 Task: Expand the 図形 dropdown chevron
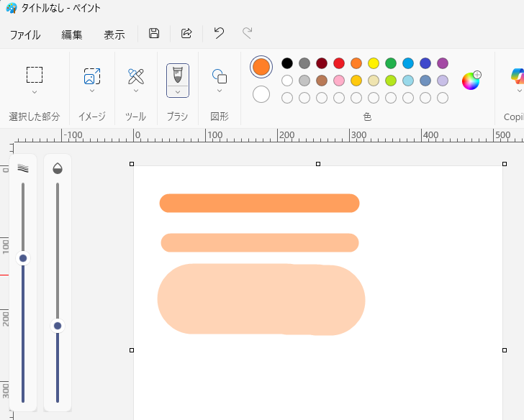click(x=220, y=91)
